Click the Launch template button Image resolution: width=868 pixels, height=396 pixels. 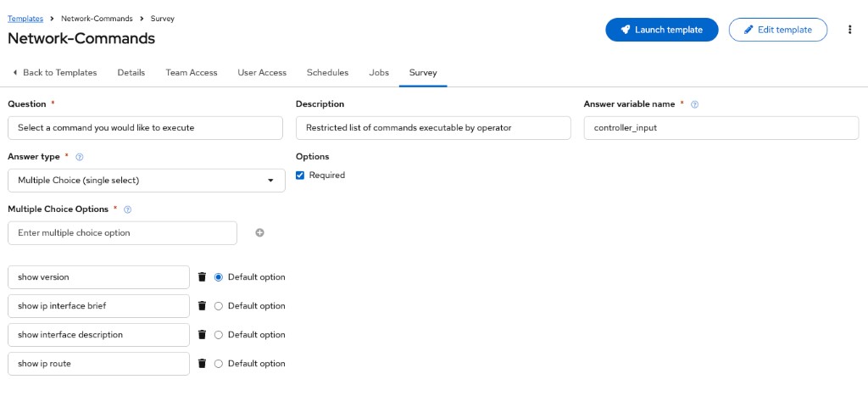662,30
